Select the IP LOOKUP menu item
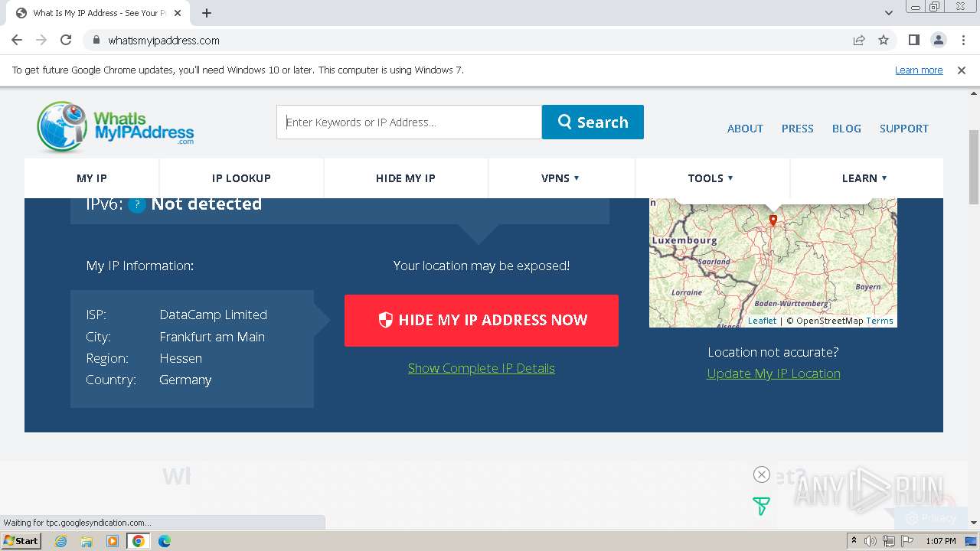 pyautogui.click(x=241, y=178)
